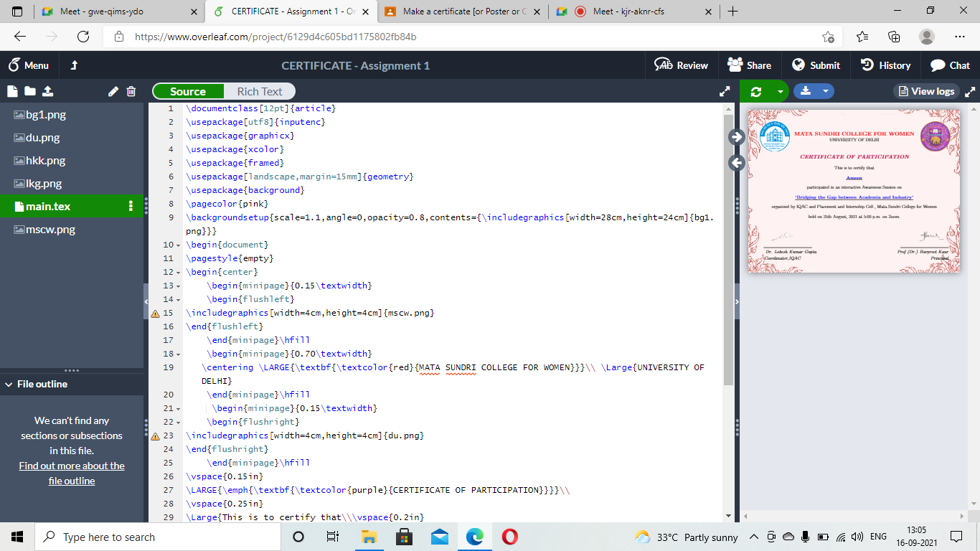Click taskbar search box

tap(157, 537)
